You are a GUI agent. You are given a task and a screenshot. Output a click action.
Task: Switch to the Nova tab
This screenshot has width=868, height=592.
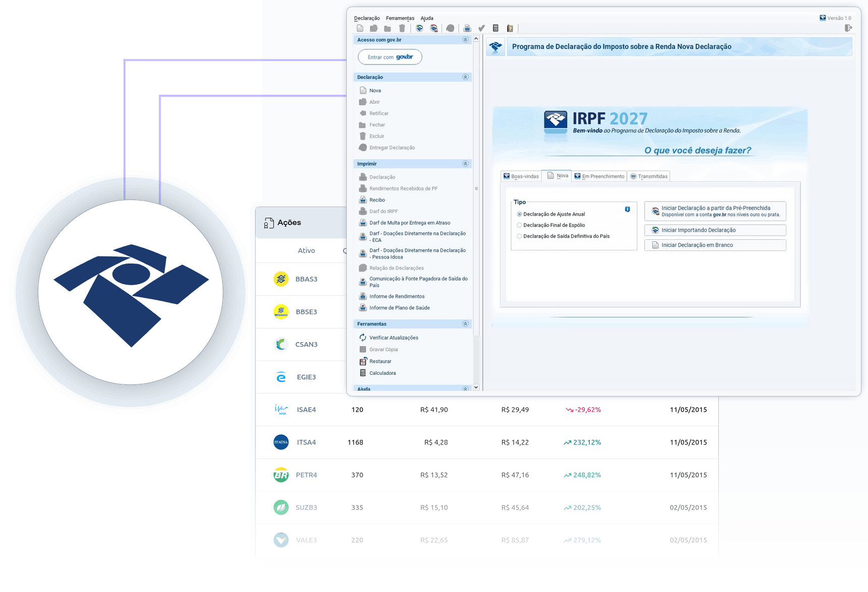pos(557,176)
